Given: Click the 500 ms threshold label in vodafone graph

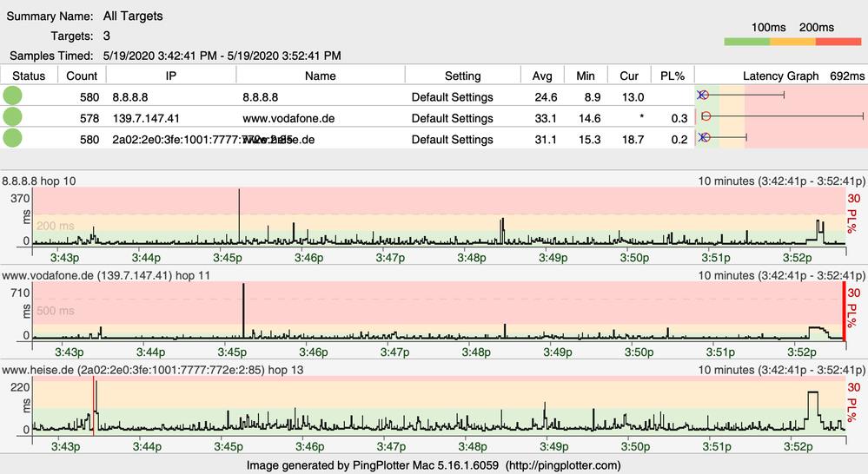Looking at the screenshot, I should [x=56, y=311].
